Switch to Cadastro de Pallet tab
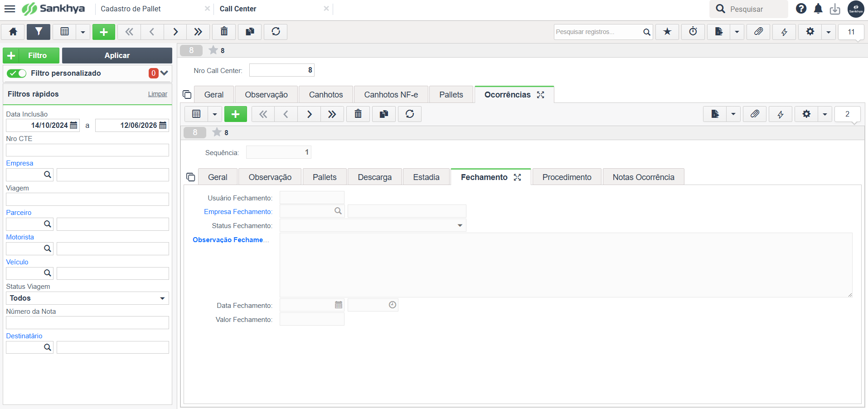The width and height of the screenshot is (868, 409). 131,9
